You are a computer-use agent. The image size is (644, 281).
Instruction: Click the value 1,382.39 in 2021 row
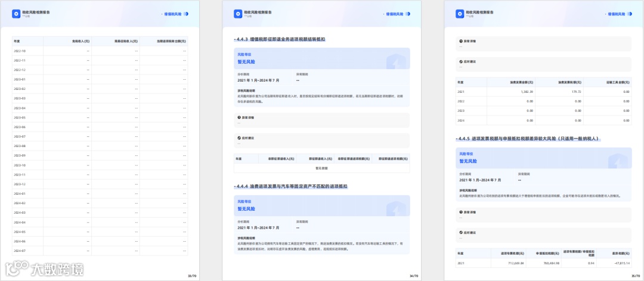526,92
